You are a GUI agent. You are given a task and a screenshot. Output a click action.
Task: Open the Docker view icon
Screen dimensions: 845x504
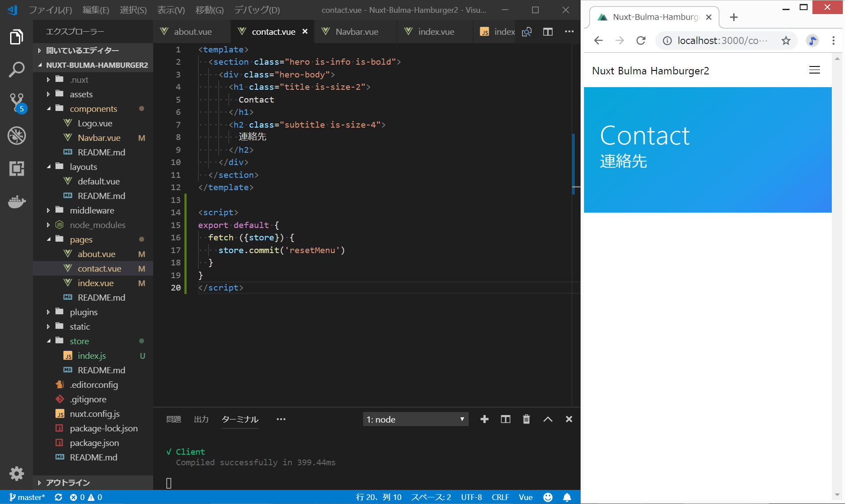(17, 202)
